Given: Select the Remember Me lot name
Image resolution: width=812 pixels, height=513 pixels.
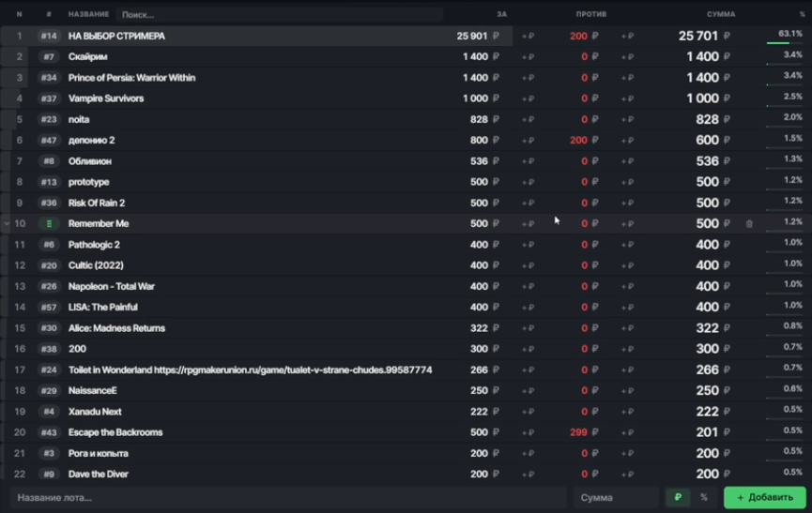Looking at the screenshot, I should (99, 224).
